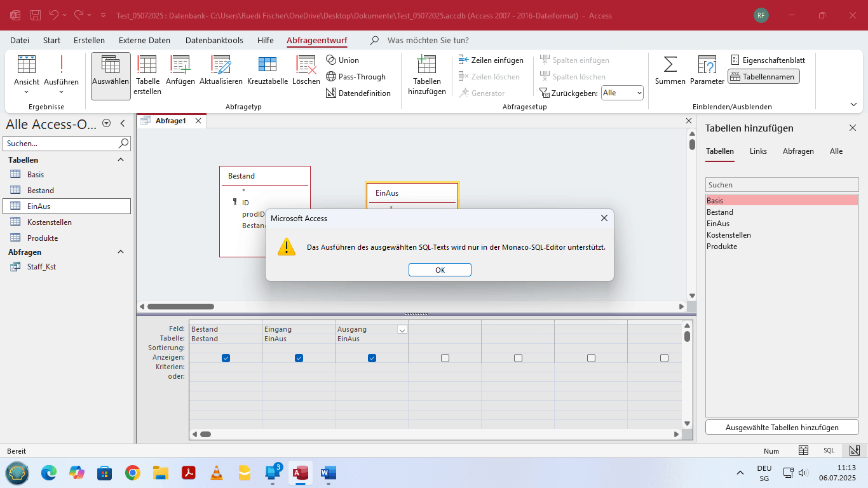The height and width of the screenshot is (488, 868).
Task: Open the Zurückgeben Alle dropdown
Action: [638, 93]
